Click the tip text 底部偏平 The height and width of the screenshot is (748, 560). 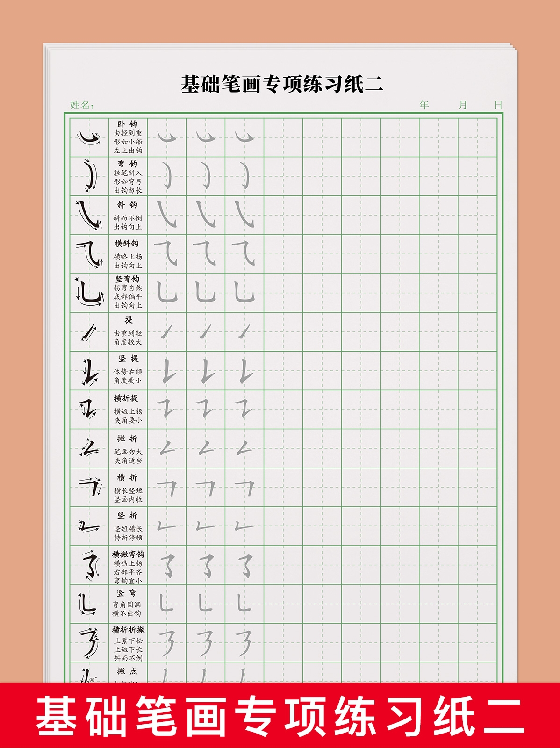(128, 296)
